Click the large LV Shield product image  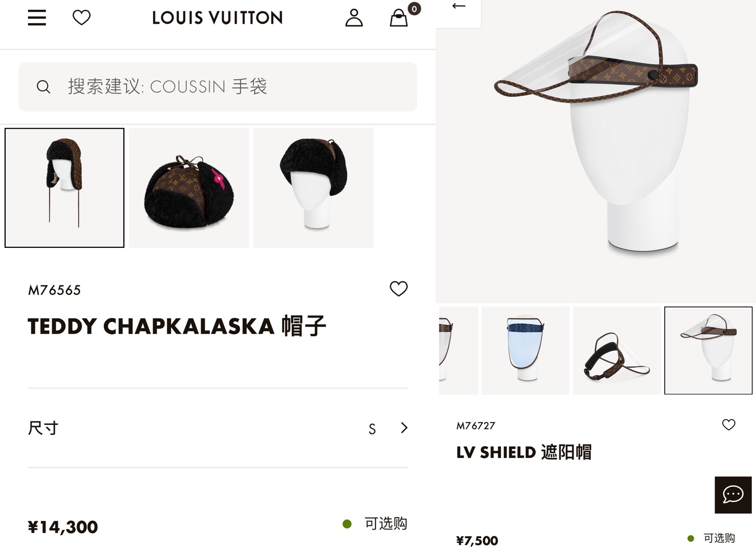point(596,152)
